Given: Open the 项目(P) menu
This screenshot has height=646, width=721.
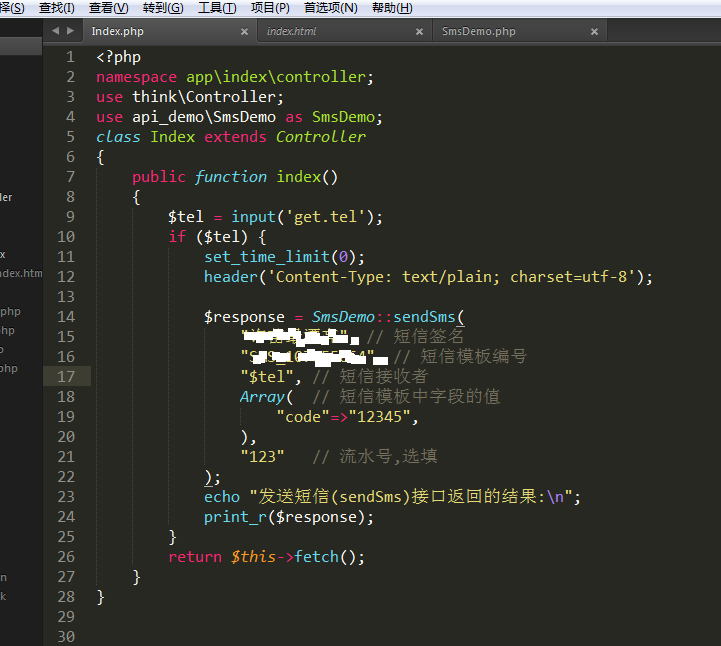Looking at the screenshot, I should 270,8.
